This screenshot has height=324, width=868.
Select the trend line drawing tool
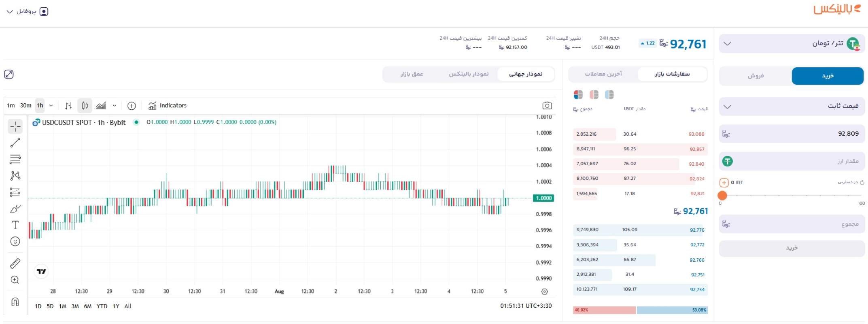[15, 143]
